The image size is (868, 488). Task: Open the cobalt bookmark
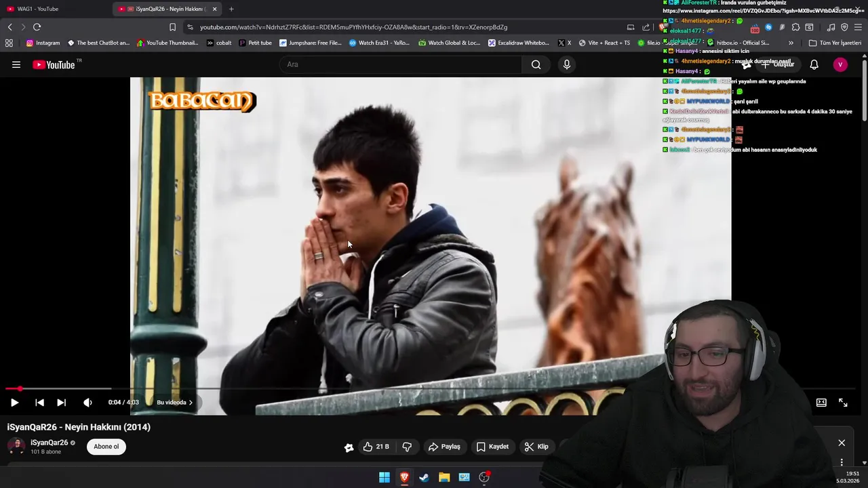click(x=219, y=43)
